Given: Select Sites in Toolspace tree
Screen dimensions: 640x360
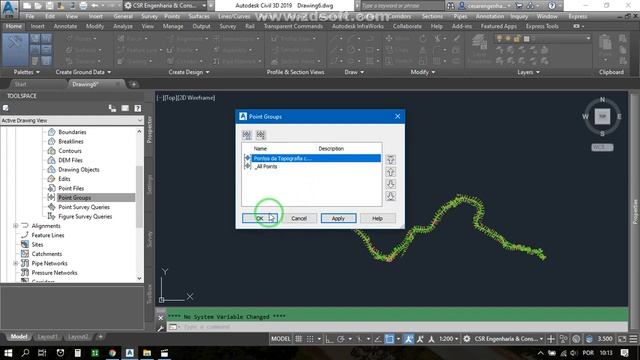Looking at the screenshot, I should click(x=37, y=244).
